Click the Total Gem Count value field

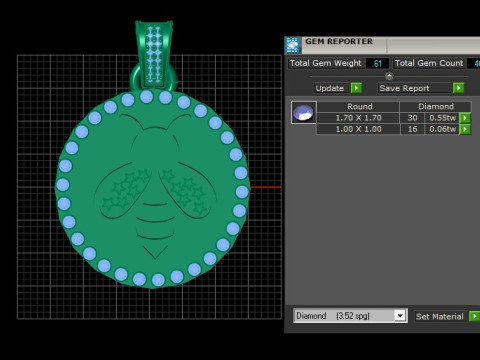tap(473, 63)
